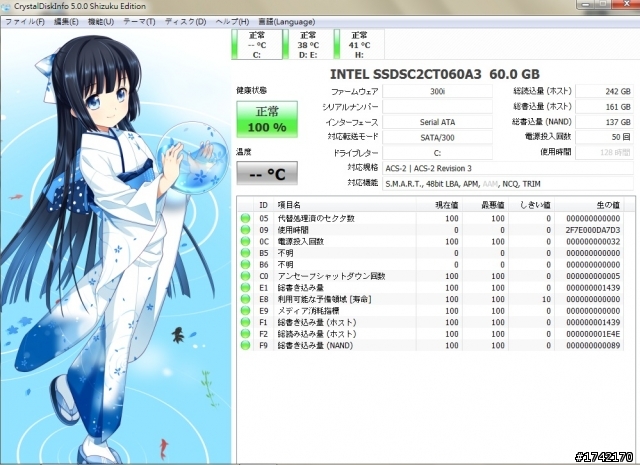
Task: Click status icon for attribute 05
Action: [x=245, y=218]
